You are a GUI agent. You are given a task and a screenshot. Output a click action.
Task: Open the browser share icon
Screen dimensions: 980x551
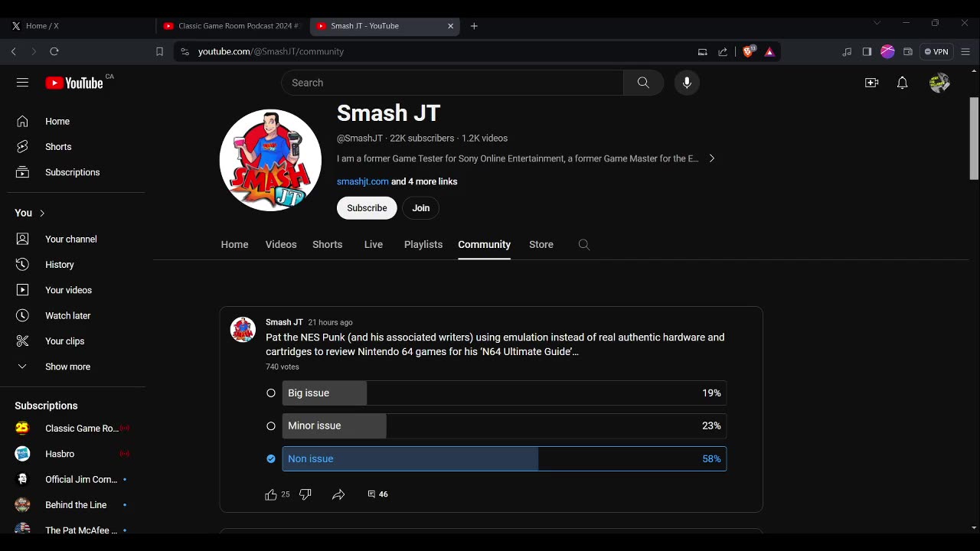point(723,52)
